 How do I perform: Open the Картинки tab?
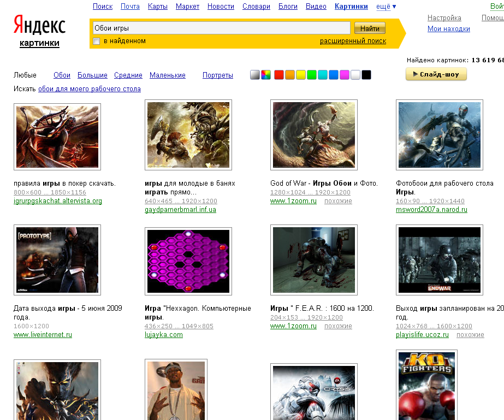point(351,7)
